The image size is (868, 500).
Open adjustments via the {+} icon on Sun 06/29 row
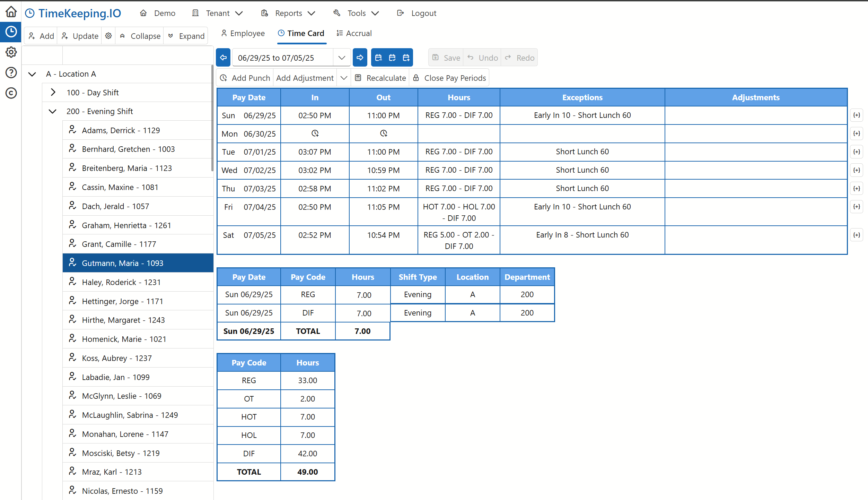click(x=857, y=115)
